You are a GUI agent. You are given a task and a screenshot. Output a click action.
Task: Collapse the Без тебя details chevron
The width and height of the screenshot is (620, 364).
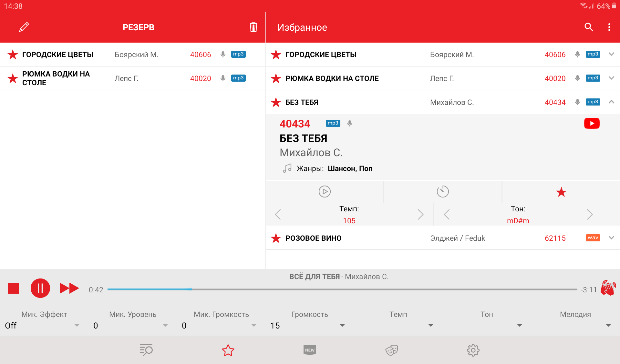pyautogui.click(x=611, y=102)
